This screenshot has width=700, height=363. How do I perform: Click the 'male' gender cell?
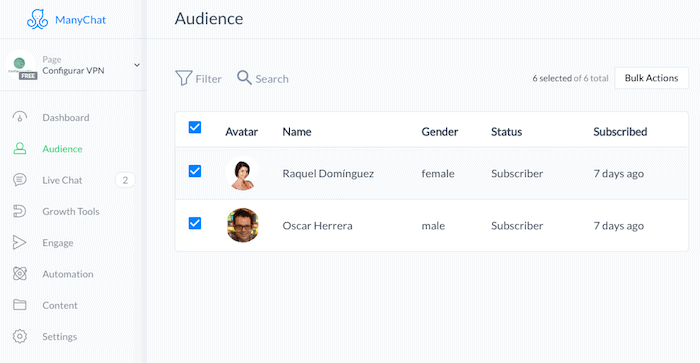pyautogui.click(x=433, y=225)
